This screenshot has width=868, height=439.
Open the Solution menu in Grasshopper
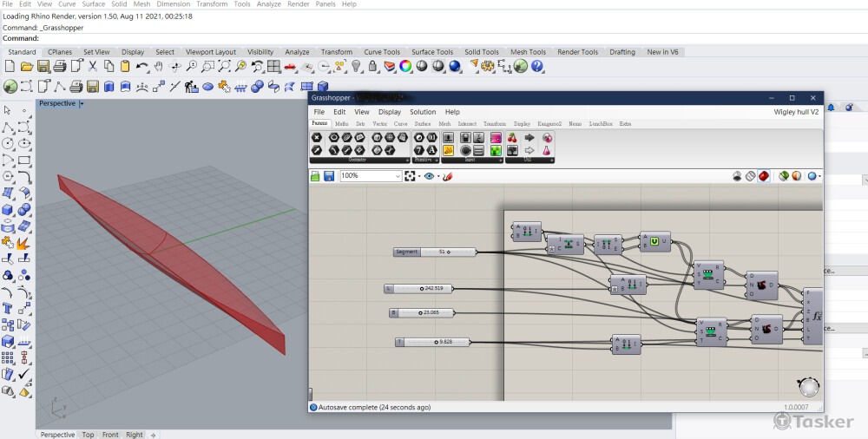[423, 112]
